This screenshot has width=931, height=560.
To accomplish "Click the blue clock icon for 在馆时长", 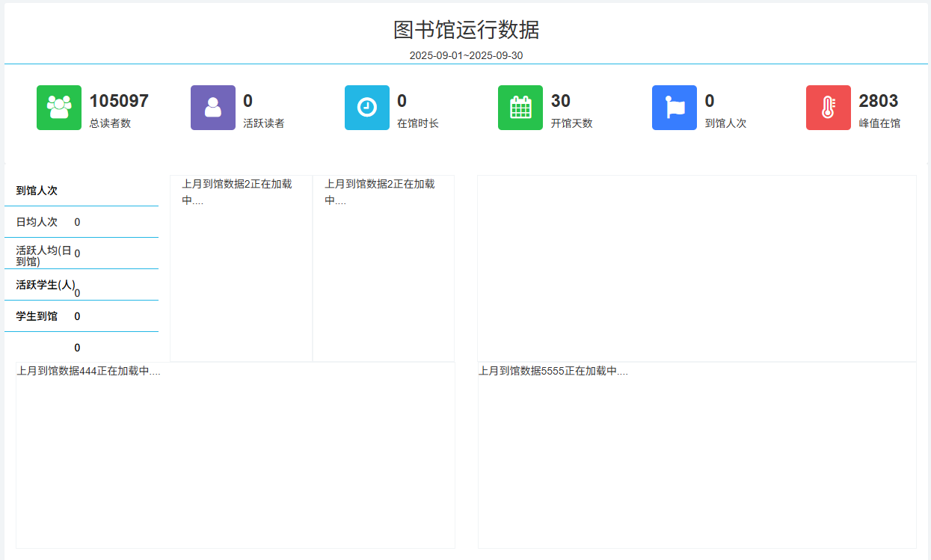I will click(x=366, y=108).
